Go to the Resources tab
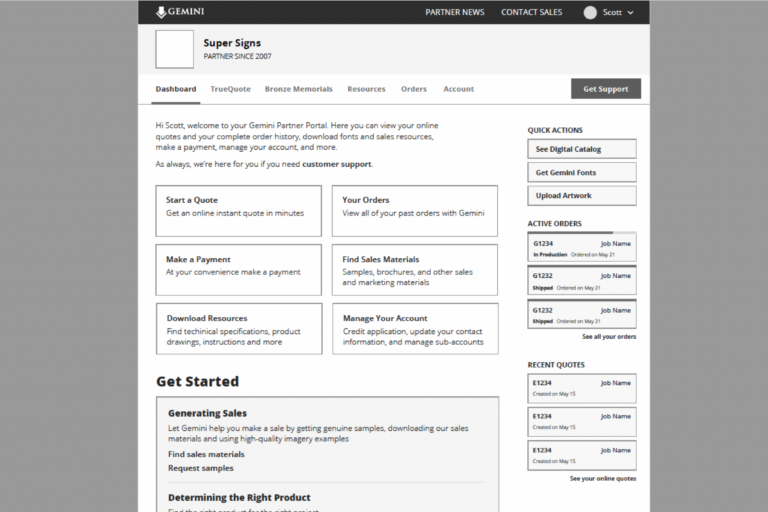768x512 pixels. coord(366,89)
